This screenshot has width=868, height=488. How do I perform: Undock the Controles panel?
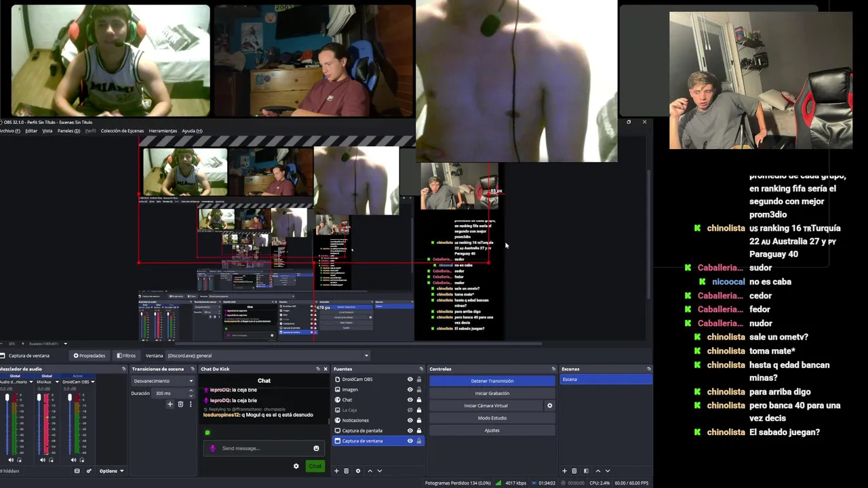pyautogui.click(x=553, y=369)
